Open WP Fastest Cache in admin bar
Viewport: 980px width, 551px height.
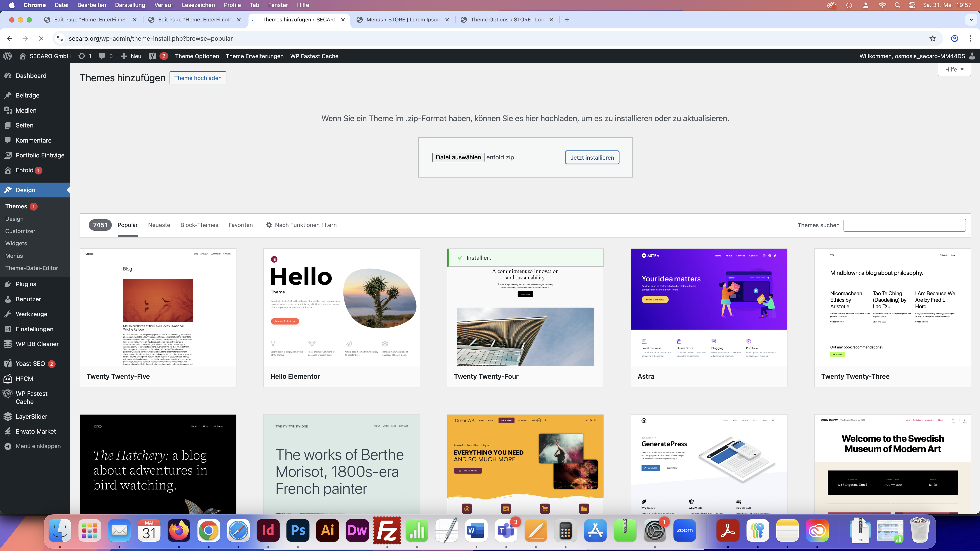click(x=314, y=56)
